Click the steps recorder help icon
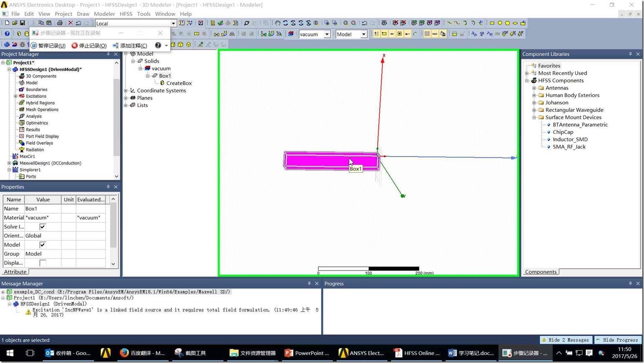Image resolution: width=644 pixels, height=363 pixels. point(158,45)
